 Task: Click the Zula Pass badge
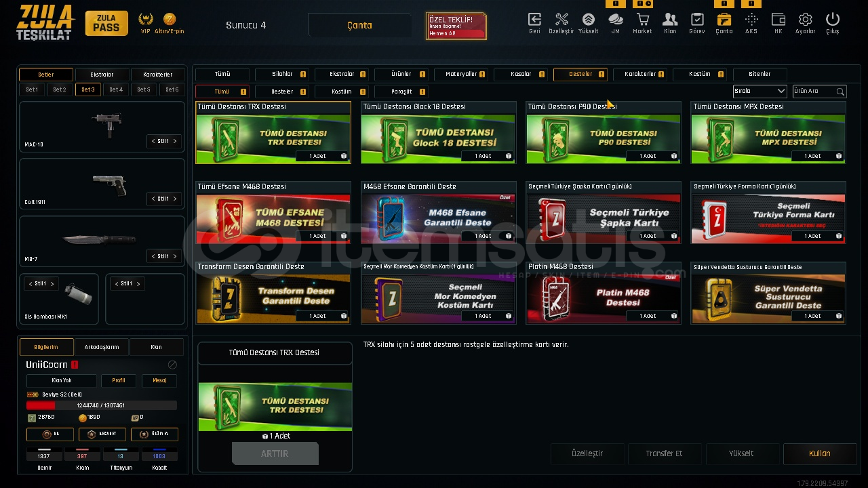tap(106, 23)
